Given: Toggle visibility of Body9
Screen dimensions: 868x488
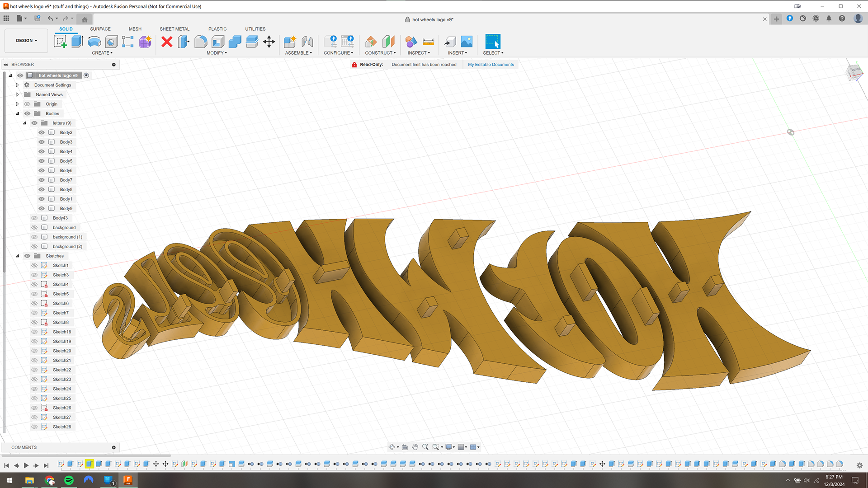Looking at the screenshot, I should 42,208.
